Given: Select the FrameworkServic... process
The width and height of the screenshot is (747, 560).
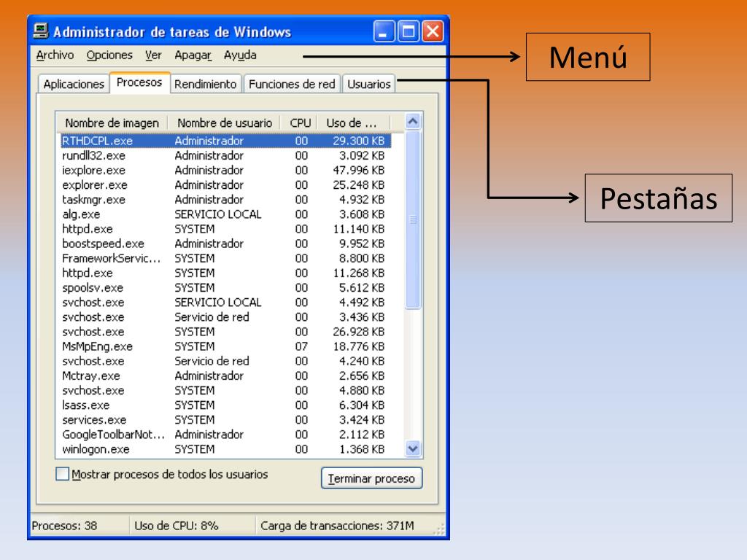Looking at the screenshot, I should [226, 259].
